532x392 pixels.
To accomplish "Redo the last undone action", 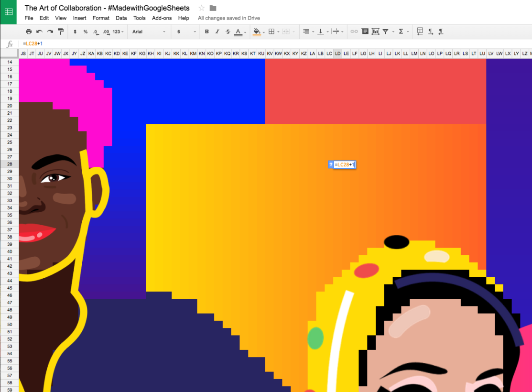I will click(50, 32).
